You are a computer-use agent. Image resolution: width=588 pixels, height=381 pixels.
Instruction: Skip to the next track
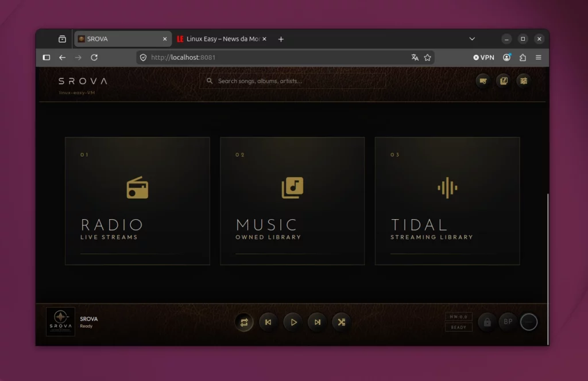coord(317,322)
